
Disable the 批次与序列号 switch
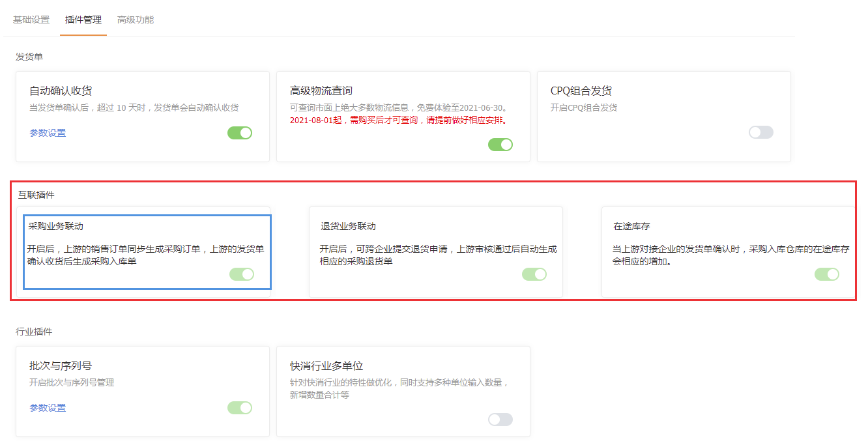[239, 407]
